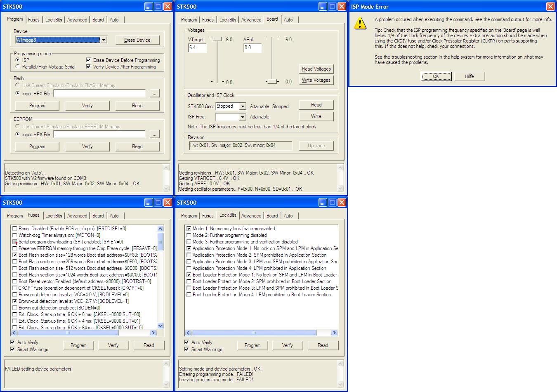
Task: Open ISP Freq dropdown
Action: 243,117
